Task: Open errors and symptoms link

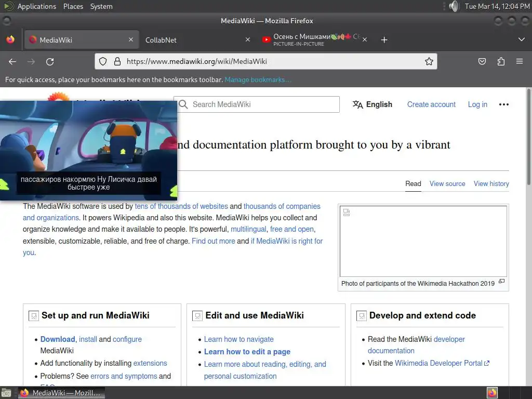Action: coord(124,376)
